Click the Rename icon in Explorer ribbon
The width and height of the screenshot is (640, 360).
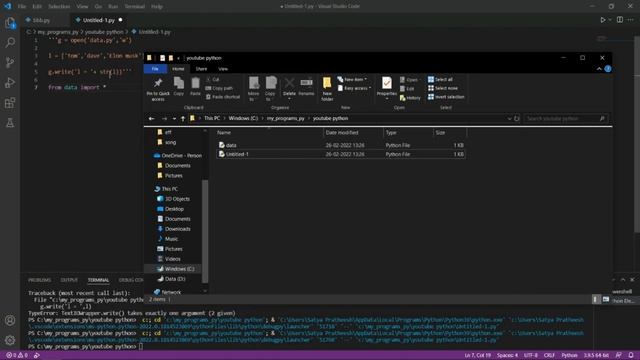click(x=306, y=86)
